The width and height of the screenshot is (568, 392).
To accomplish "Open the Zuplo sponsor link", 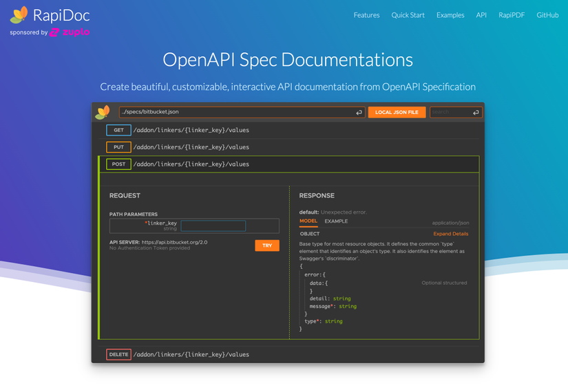I will (70, 32).
